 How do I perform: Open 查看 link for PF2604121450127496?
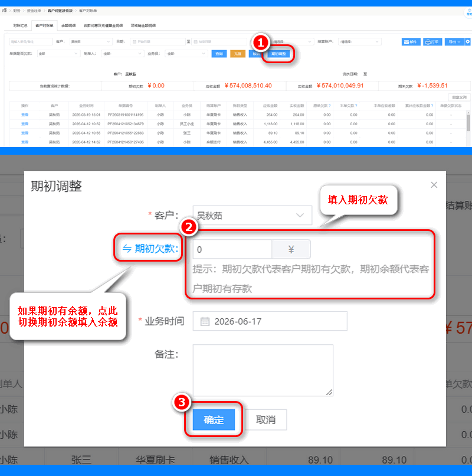point(25,142)
